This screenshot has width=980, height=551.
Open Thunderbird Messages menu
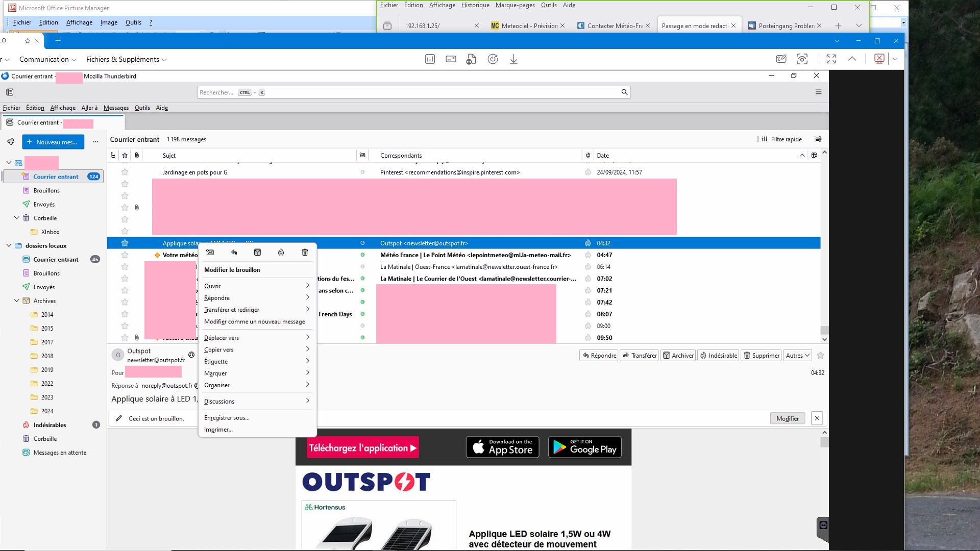tap(116, 108)
